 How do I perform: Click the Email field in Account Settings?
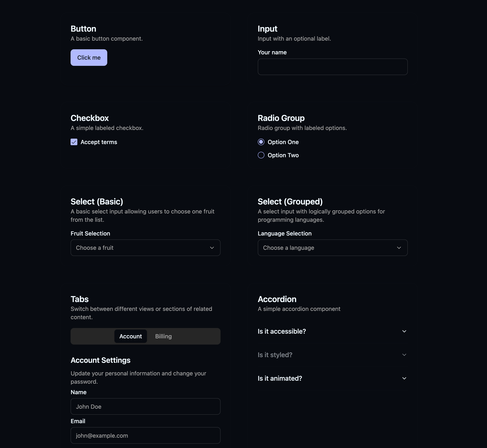tap(145, 435)
